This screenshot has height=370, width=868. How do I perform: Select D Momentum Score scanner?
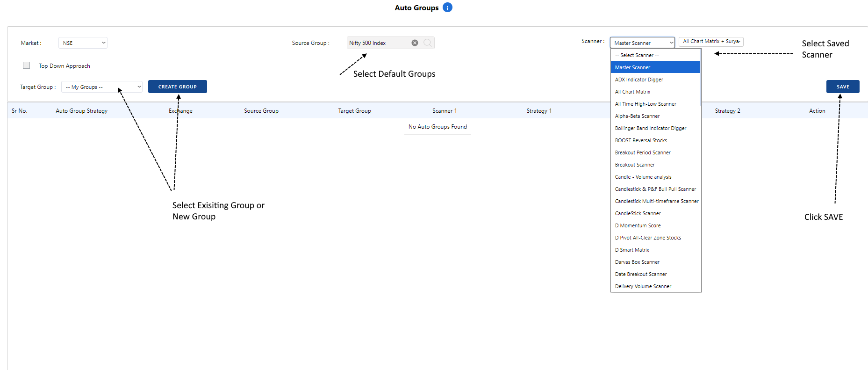655,225
